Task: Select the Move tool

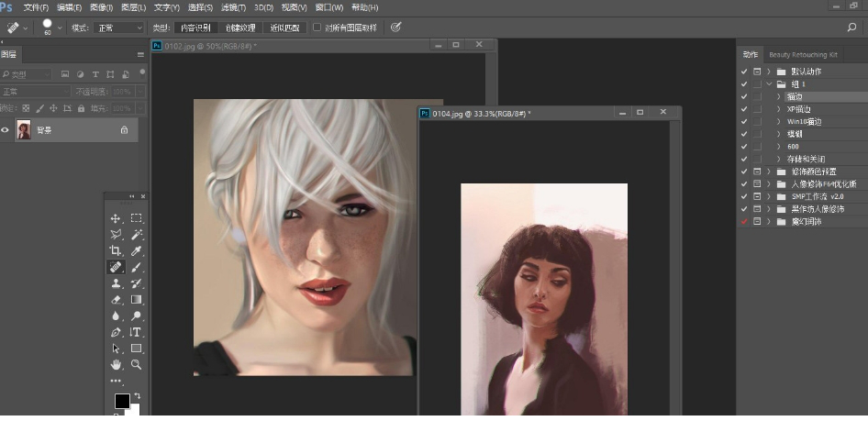Action: [x=116, y=218]
